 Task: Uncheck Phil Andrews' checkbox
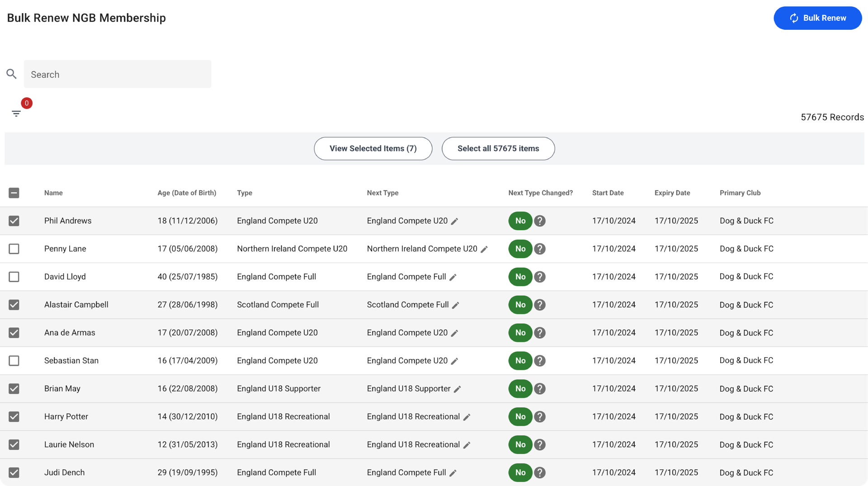pos(14,221)
